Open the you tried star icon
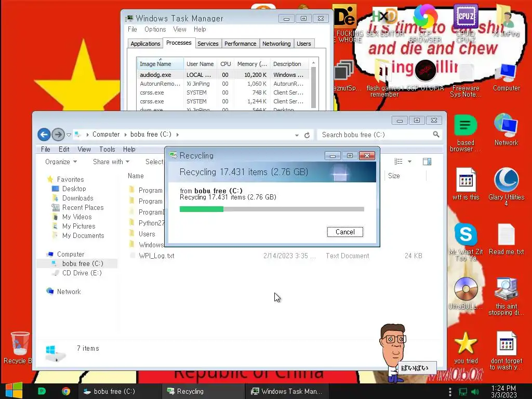Image resolution: width=532 pixels, height=399 pixels. pos(465,348)
